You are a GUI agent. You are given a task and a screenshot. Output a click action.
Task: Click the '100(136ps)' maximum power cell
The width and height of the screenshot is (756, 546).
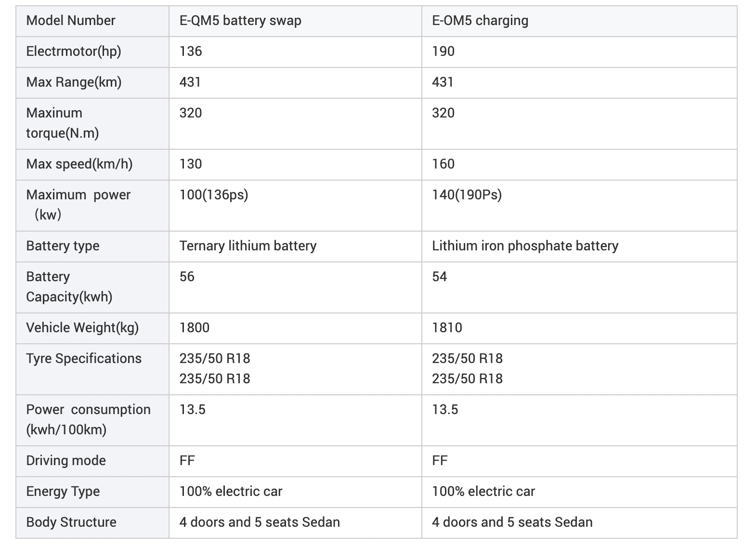[214, 195]
